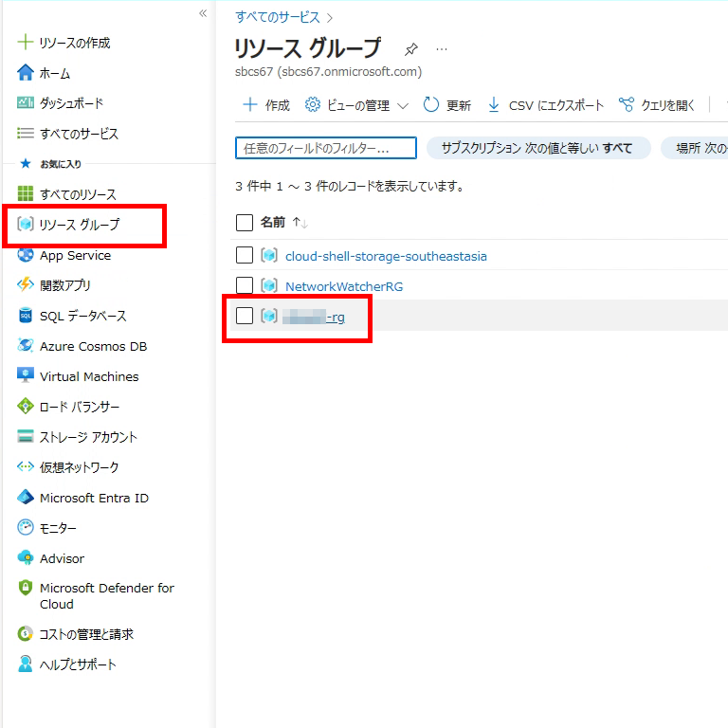Open the サブスクリプション filter pill
This screenshot has width=728, height=728.
click(538, 148)
